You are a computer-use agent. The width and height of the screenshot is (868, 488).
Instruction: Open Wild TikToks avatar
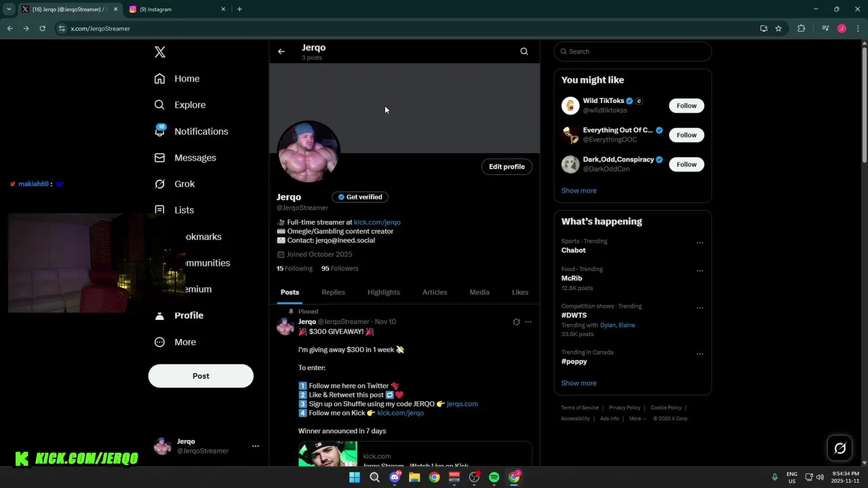click(570, 106)
